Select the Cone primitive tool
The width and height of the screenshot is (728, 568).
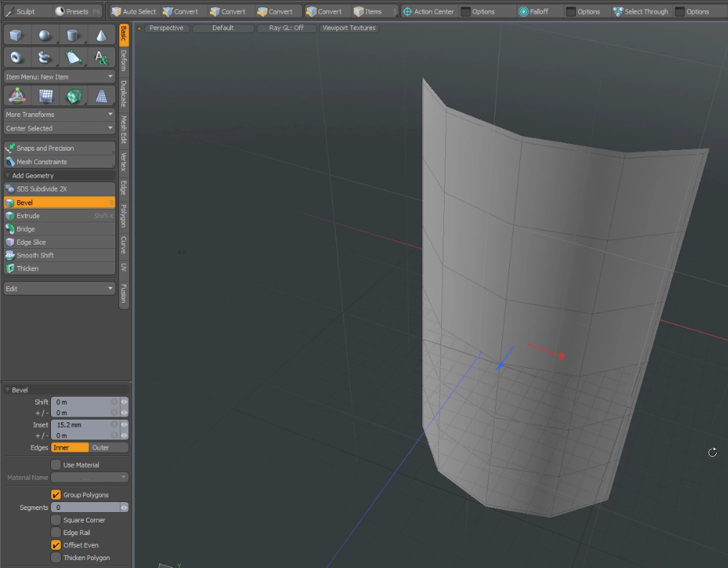tap(101, 36)
